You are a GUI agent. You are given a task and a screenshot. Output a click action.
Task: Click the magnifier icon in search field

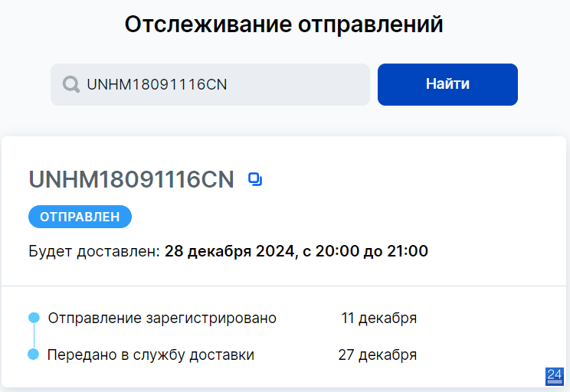pyautogui.click(x=71, y=85)
